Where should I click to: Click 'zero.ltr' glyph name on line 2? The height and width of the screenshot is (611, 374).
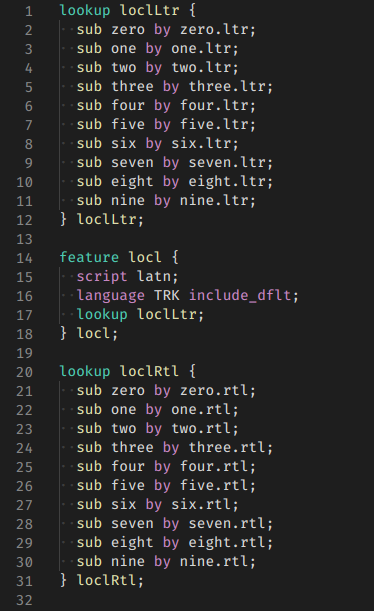(x=213, y=30)
